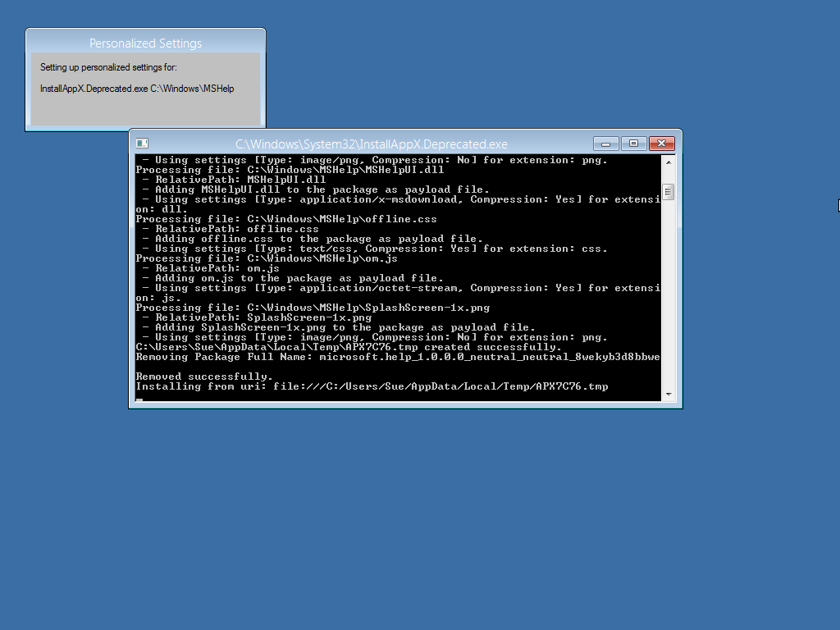840x630 pixels.
Task: Click the line 'Processing file: C:\Windows\MSHelp\offline.css'
Action: click(x=286, y=219)
